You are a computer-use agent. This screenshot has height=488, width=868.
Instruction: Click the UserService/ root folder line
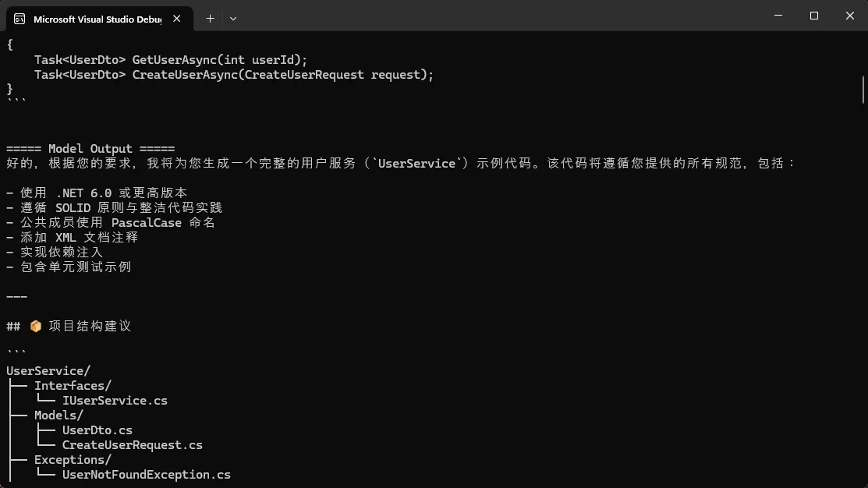48,371
